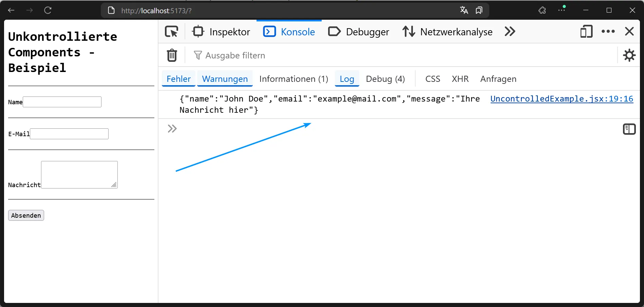Toggle the Fehler filter
Image resolution: width=644 pixels, height=307 pixels.
coord(178,79)
